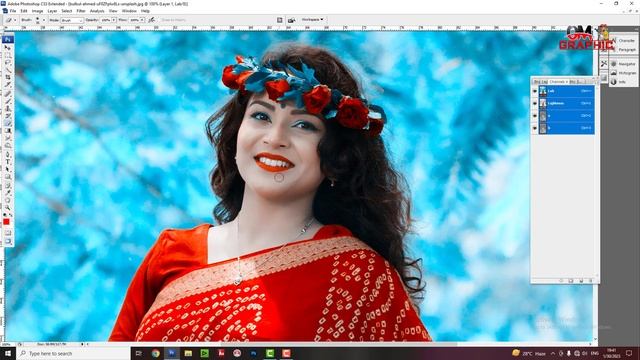The image size is (640, 360).
Task: Click the delete channel trash icon
Action: tap(591, 280)
